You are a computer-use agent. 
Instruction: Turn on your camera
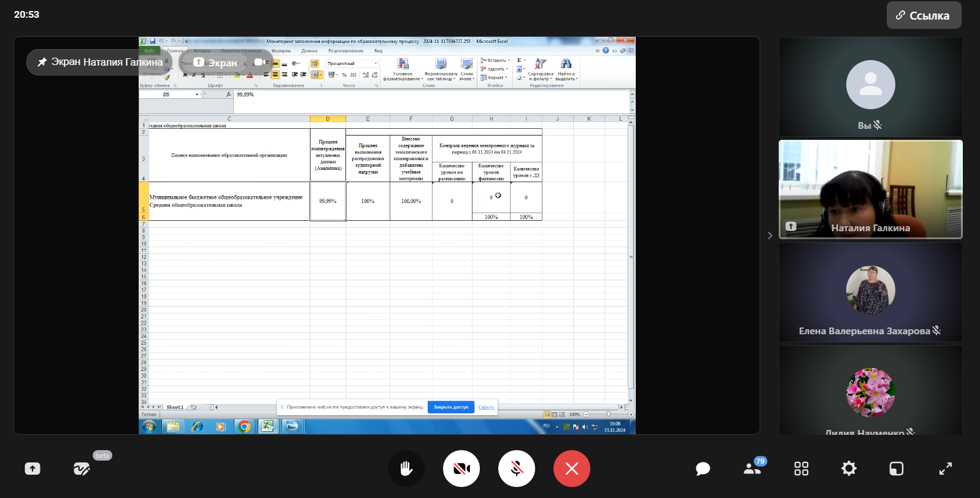[461, 469]
